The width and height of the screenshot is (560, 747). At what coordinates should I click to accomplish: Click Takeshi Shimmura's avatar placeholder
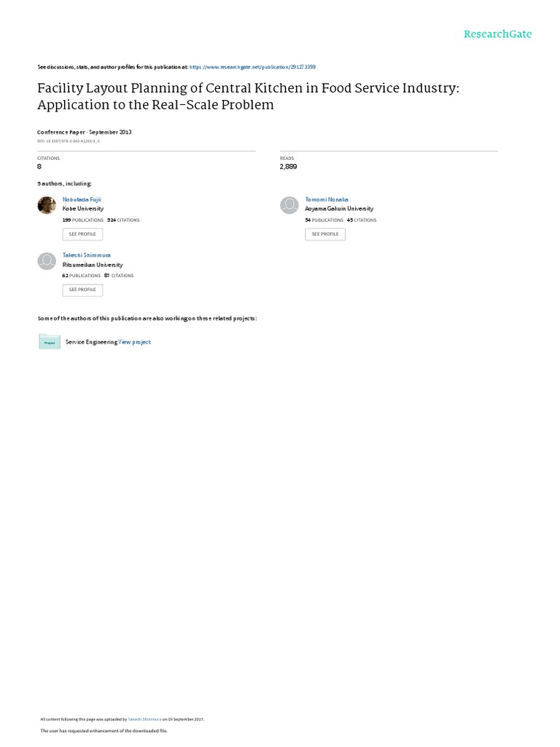pyautogui.click(x=47, y=261)
